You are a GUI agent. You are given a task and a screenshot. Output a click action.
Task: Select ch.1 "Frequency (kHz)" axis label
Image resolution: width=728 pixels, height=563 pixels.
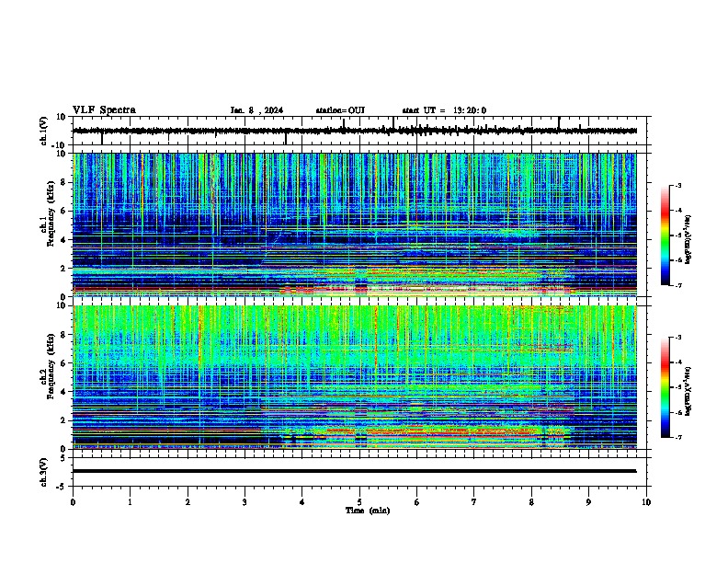click(51, 213)
